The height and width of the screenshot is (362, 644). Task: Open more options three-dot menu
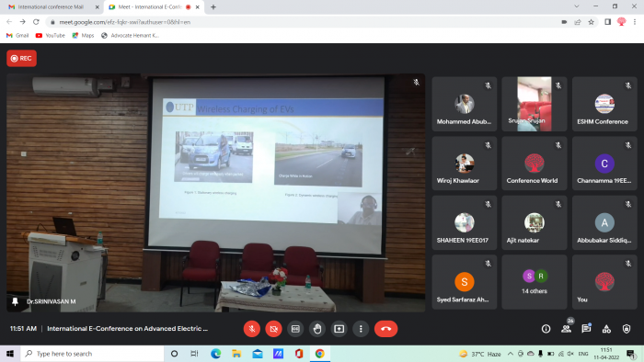coord(361,329)
